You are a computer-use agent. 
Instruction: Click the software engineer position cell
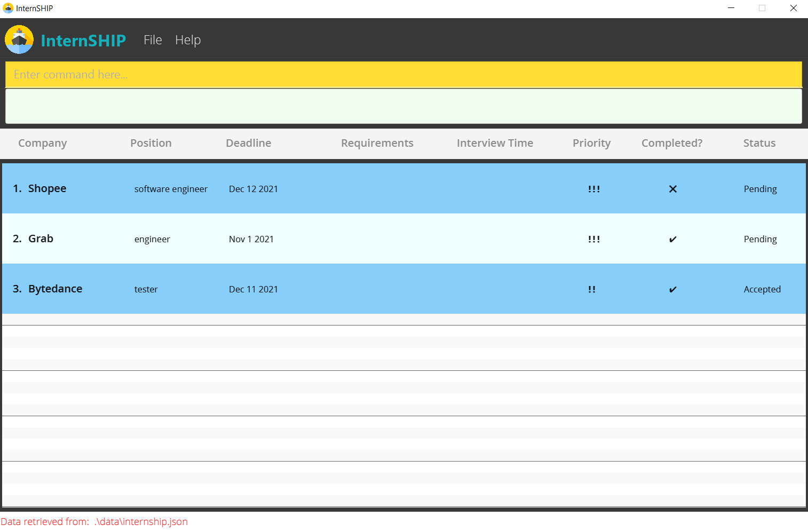(x=171, y=189)
